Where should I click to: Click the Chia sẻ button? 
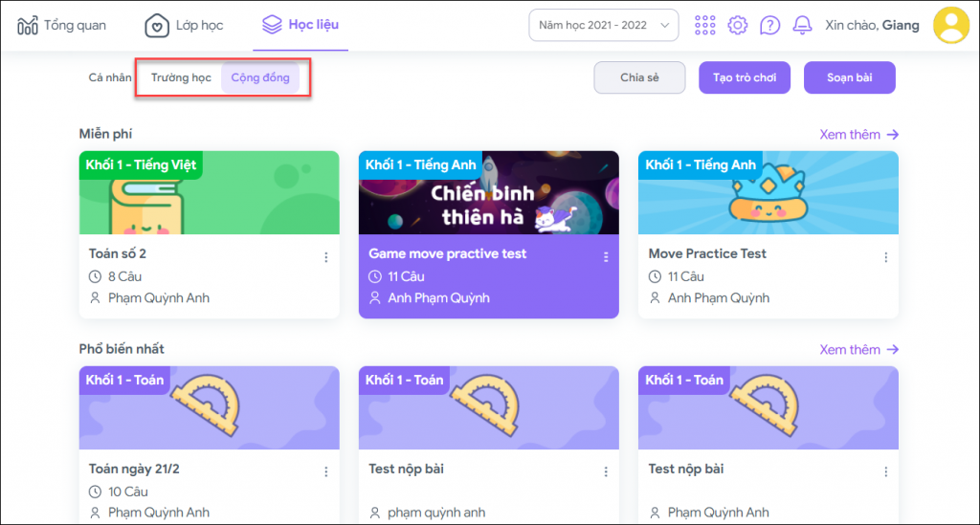click(x=639, y=77)
